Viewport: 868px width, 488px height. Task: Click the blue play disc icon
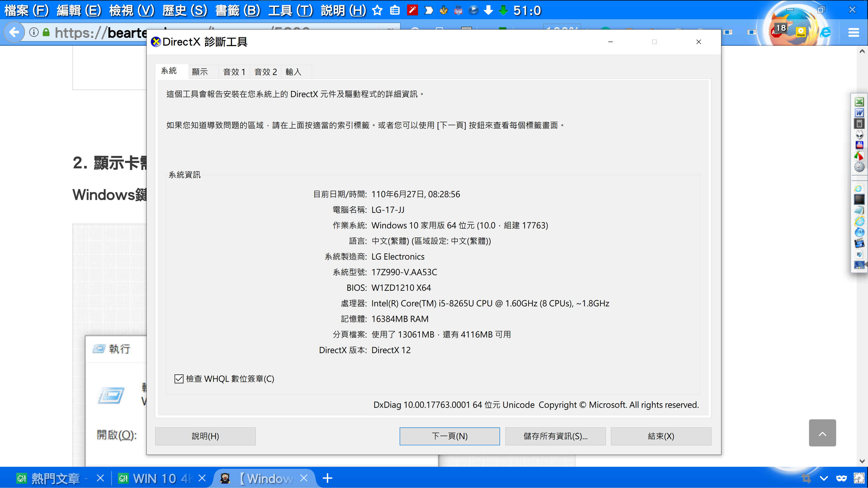tap(473, 10)
